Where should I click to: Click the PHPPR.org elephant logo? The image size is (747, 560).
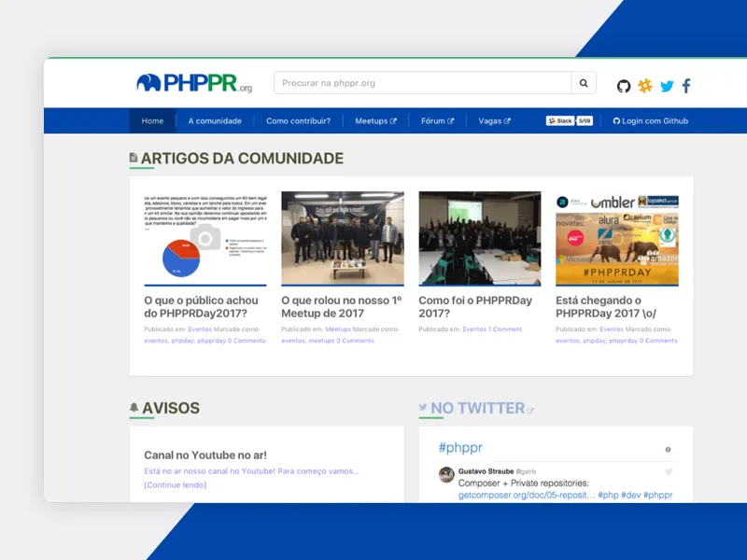pos(194,83)
